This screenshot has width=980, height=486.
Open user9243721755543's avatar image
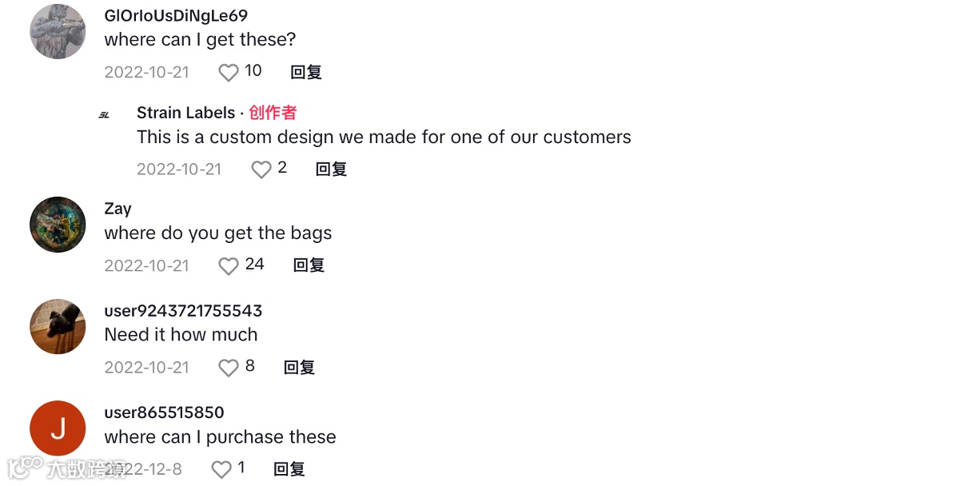click(58, 326)
